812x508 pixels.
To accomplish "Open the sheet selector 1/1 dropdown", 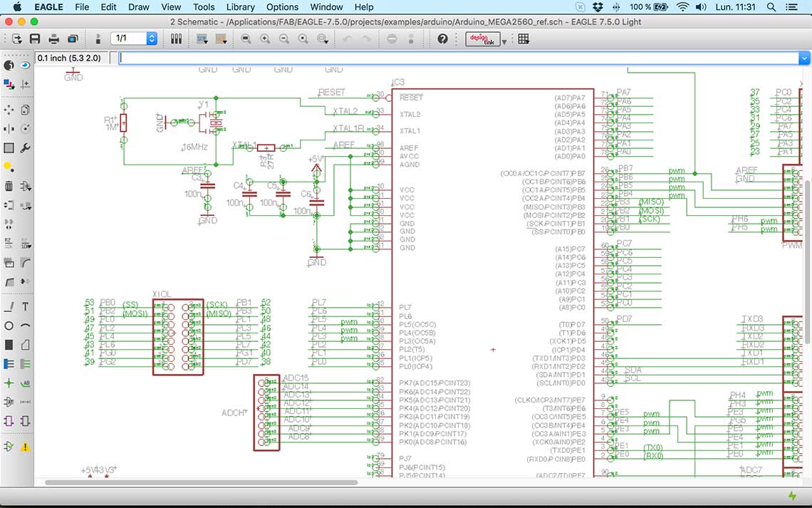I will (x=134, y=38).
